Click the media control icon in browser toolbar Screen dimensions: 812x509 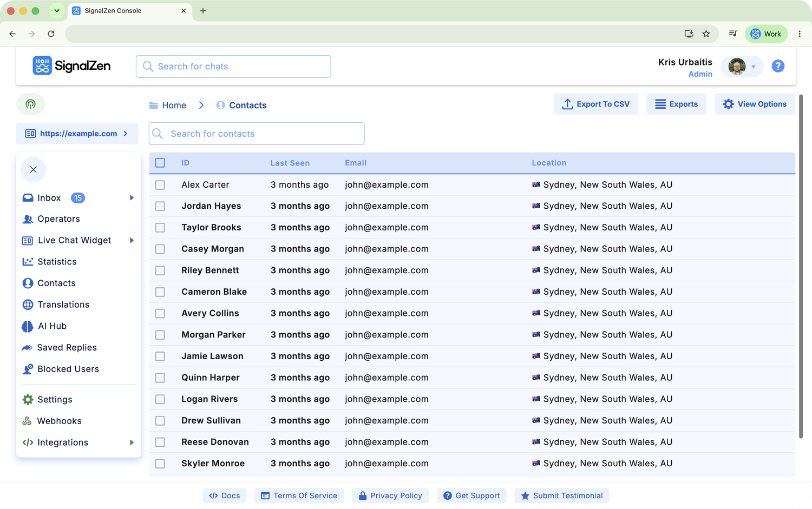coord(733,34)
